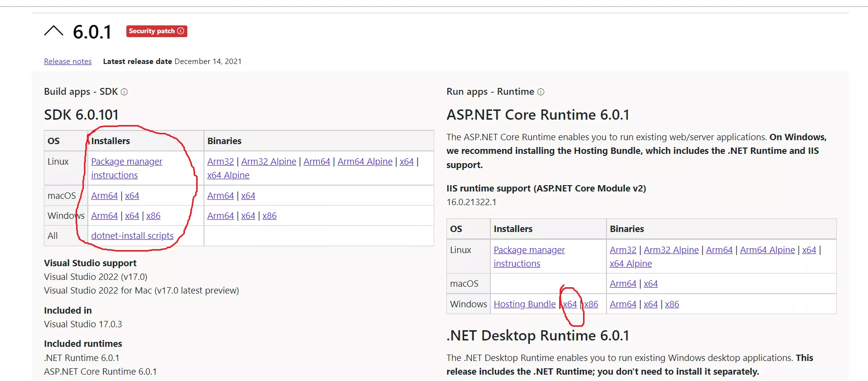Download ASP.NET Runtime Linux x64 binaries
Screen dimensions: 868x381
click(x=809, y=250)
